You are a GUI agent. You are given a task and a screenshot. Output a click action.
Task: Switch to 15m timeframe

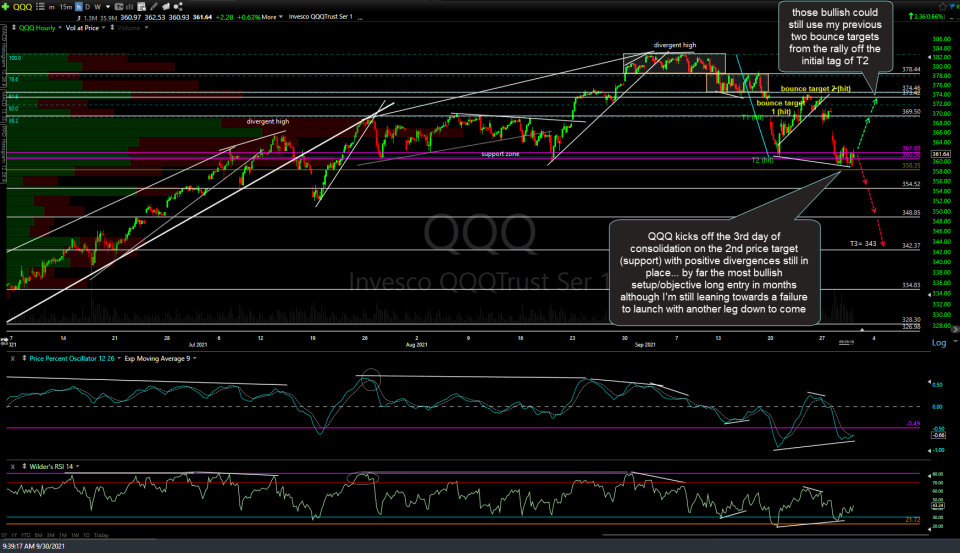pos(66,7)
